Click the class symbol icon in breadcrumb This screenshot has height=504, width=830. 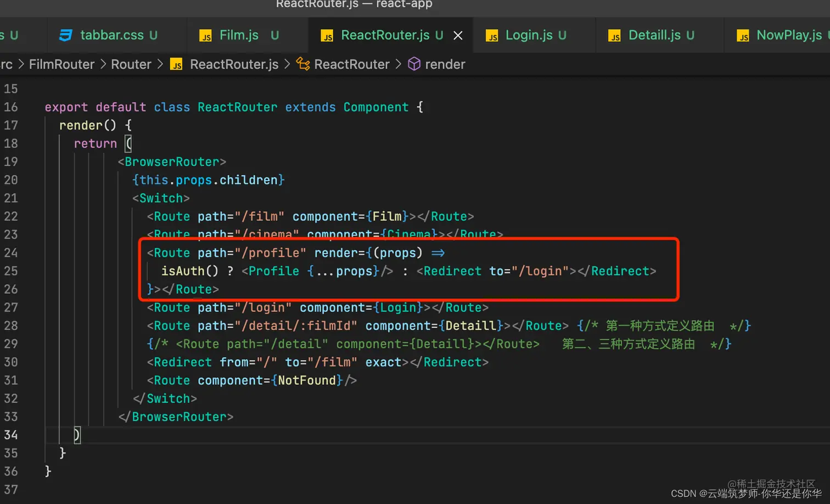303,64
